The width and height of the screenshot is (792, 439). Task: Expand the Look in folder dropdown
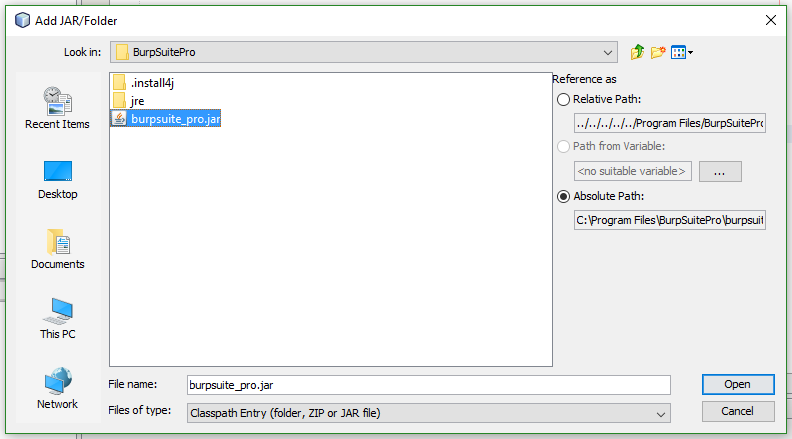click(x=608, y=52)
